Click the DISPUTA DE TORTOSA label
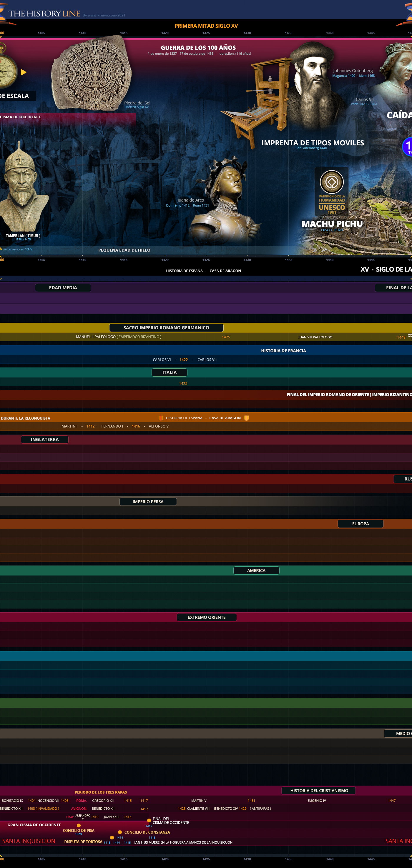412x868 pixels. [x=83, y=842]
